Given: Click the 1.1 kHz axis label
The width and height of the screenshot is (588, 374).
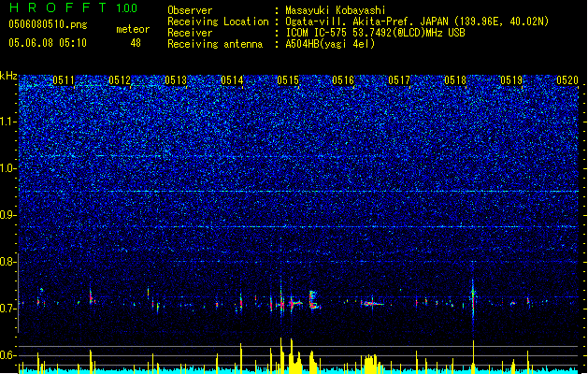Looking at the screenshot, I should (8, 122).
